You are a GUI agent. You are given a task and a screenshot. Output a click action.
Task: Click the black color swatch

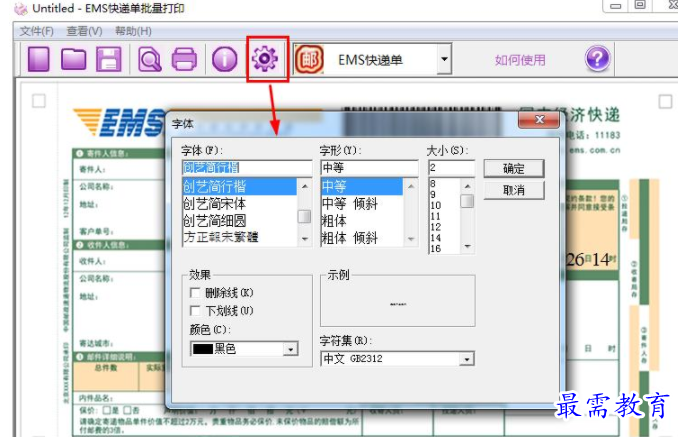203,349
